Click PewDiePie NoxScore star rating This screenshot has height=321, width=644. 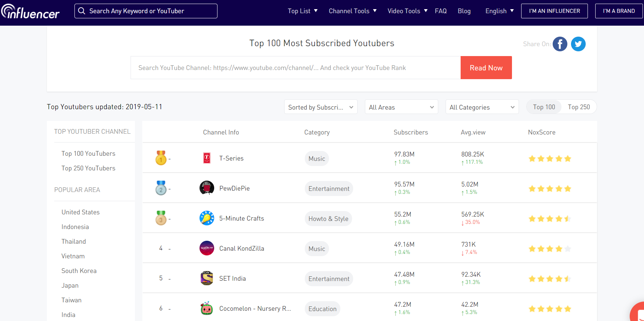[550, 189]
